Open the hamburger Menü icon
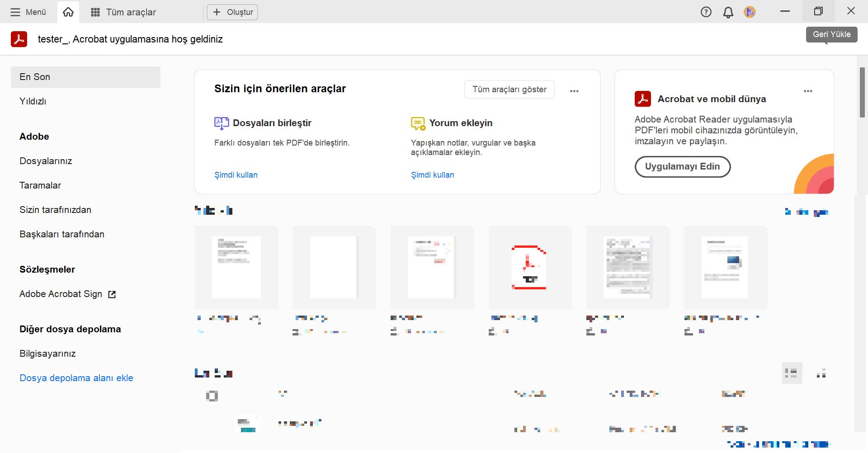 15,12
